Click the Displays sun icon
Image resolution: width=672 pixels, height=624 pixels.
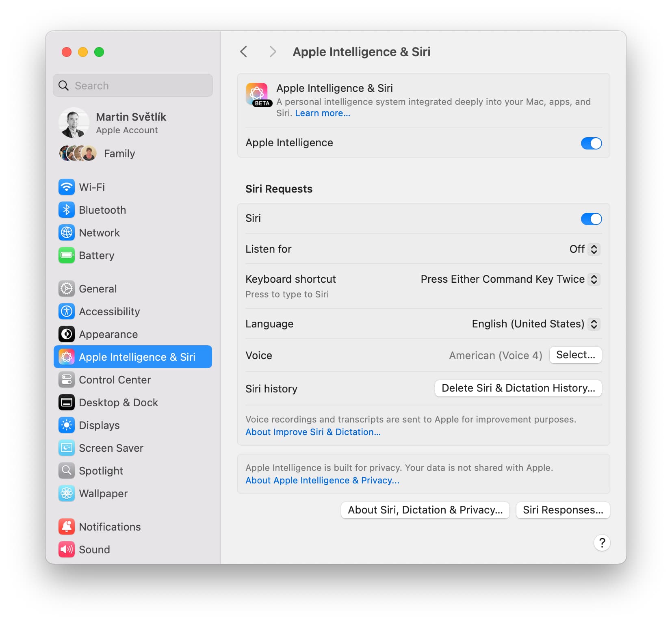click(x=67, y=425)
